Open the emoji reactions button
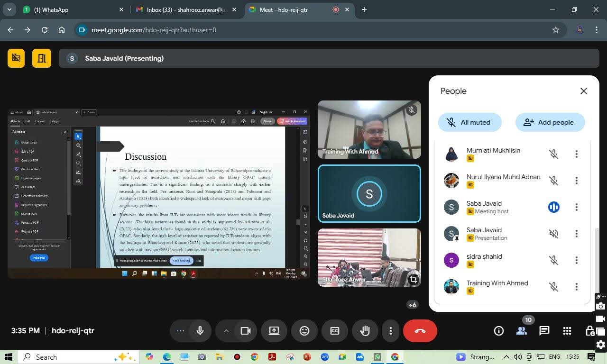This screenshot has width=607, height=364. (304, 331)
